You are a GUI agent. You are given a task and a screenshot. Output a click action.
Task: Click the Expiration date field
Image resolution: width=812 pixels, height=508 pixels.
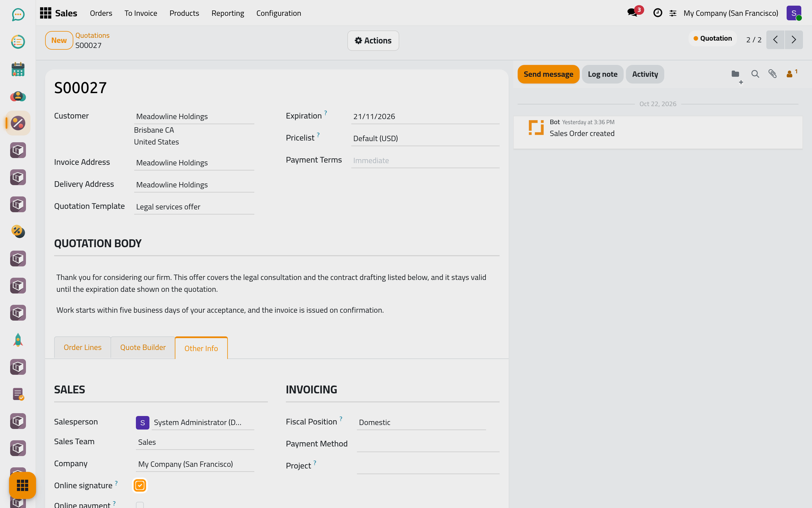pos(425,116)
